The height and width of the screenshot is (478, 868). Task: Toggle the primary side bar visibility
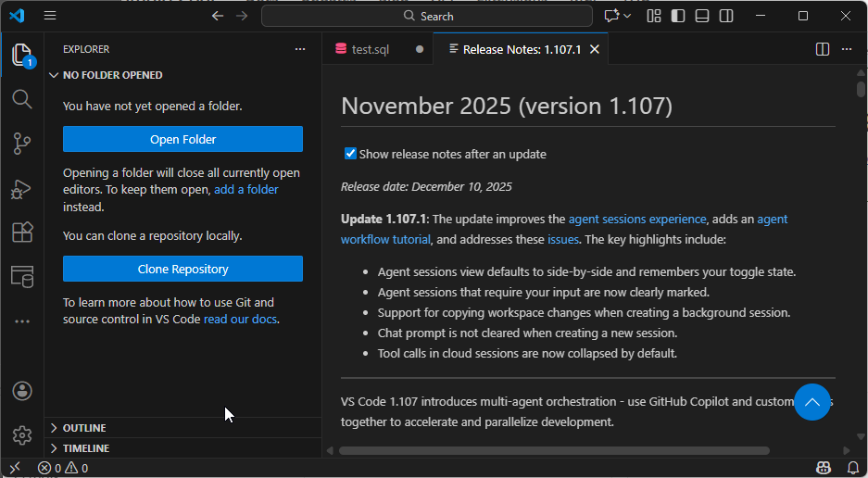(678, 16)
